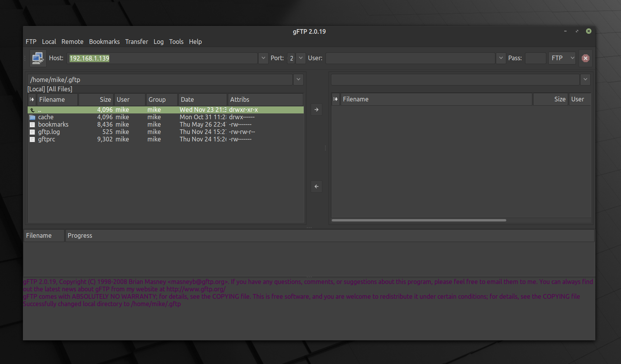Select the 'gftprc' file name
Screen dimensions: 621x364
47,139
